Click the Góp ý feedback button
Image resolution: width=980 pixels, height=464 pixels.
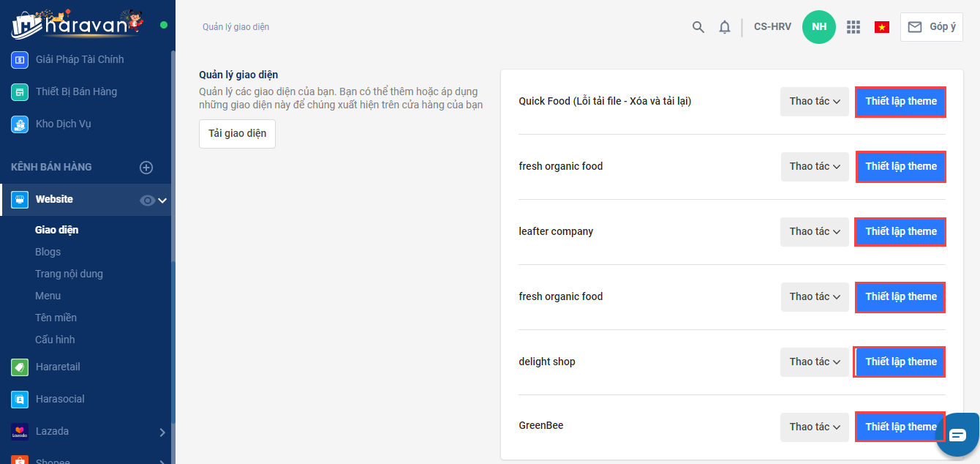(931, 27)
